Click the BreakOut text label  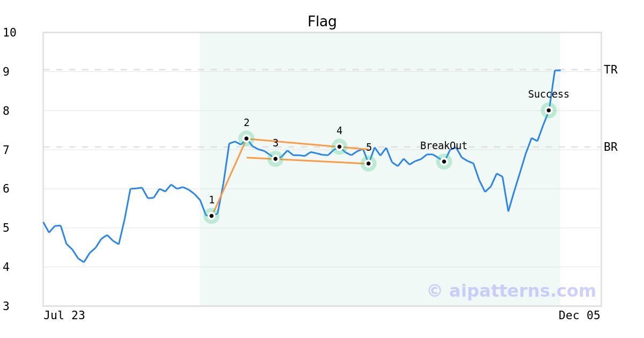tap(444, 146)
